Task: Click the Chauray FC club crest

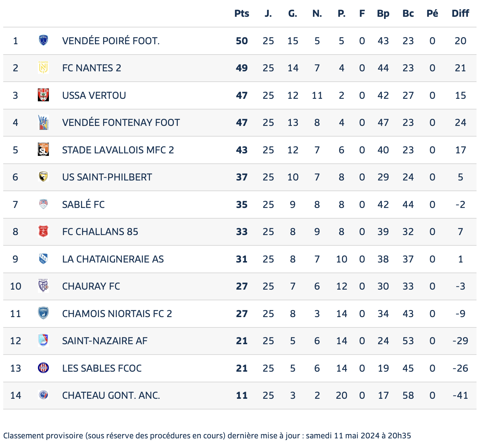Action: tap(43, 286)
